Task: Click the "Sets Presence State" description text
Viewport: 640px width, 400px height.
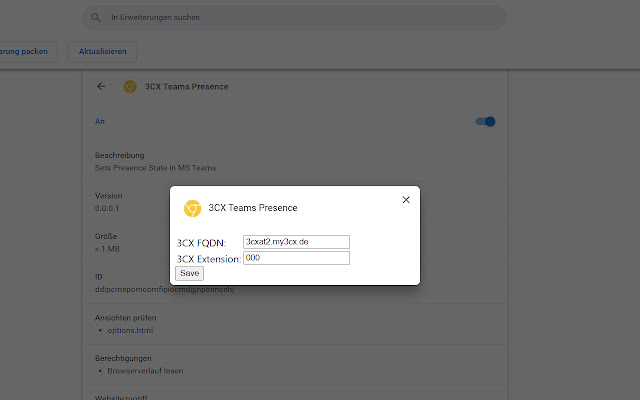Action: (155, 168)
